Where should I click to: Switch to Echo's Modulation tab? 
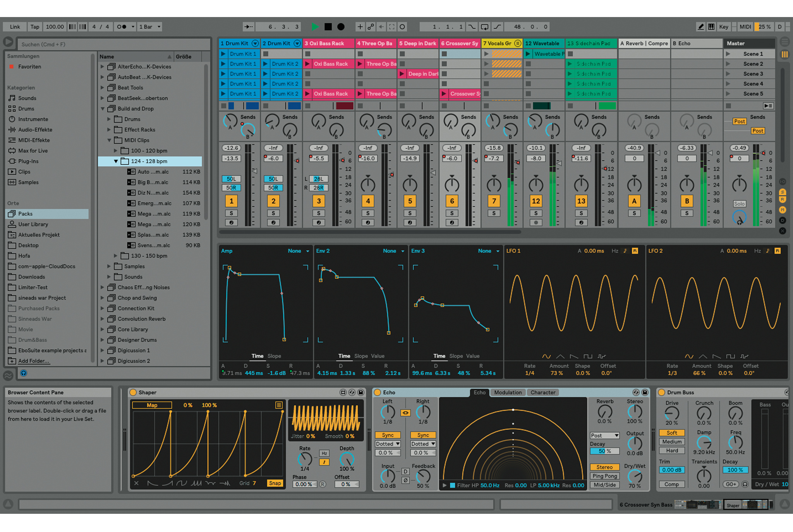pyautogui.click(x=508, y=392)
